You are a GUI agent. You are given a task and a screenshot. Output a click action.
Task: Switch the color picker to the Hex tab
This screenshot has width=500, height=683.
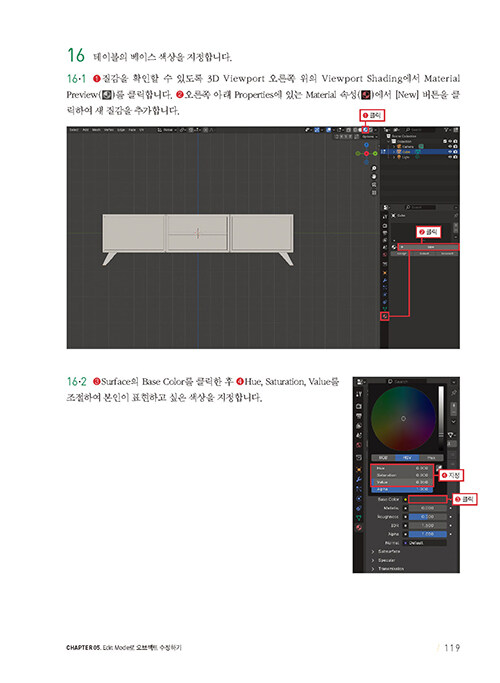(x=431, y=458)
